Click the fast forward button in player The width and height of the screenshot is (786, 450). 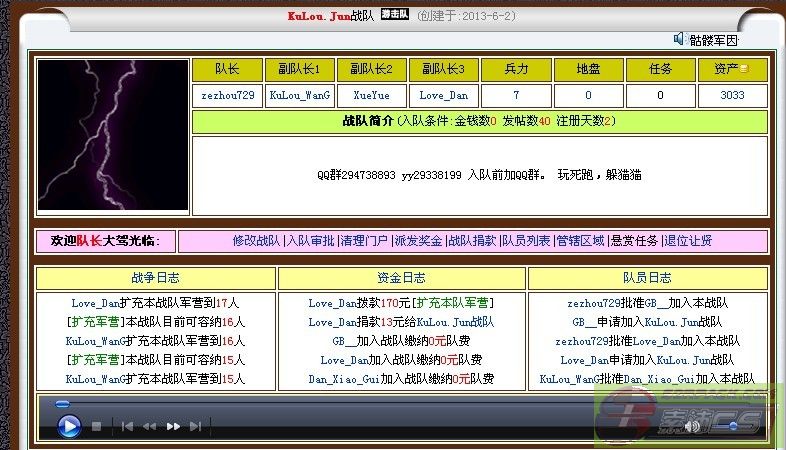point(172,426)
